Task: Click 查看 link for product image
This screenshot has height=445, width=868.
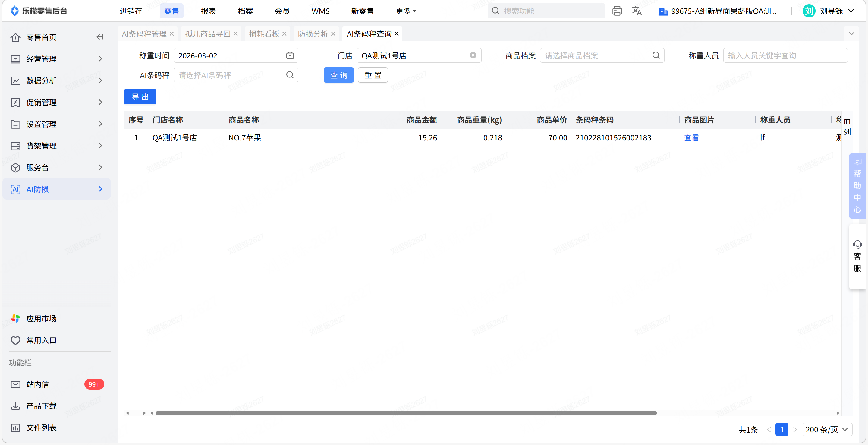Action: (691, 138)
